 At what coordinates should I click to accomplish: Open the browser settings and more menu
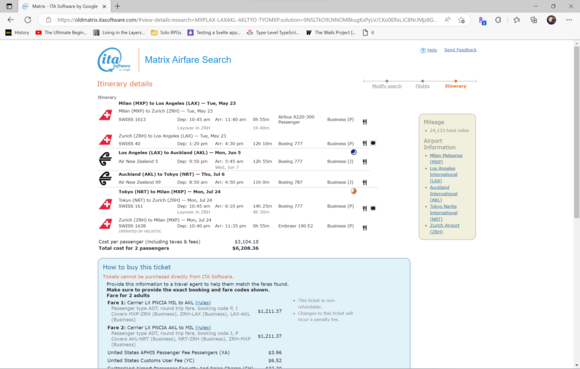pos(569,20)
